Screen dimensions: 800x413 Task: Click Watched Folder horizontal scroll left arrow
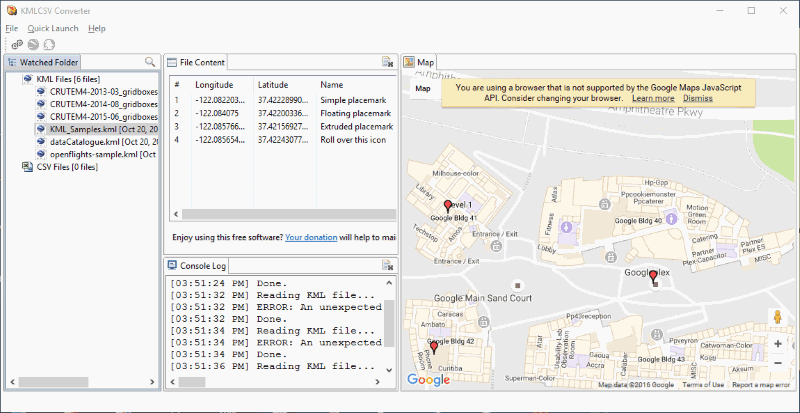click(12, 382)
